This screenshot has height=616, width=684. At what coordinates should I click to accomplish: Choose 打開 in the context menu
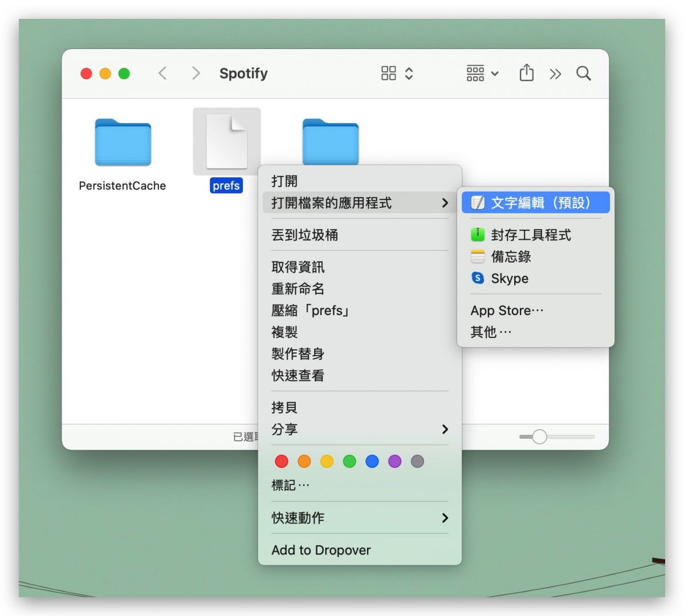click(360, 181)
